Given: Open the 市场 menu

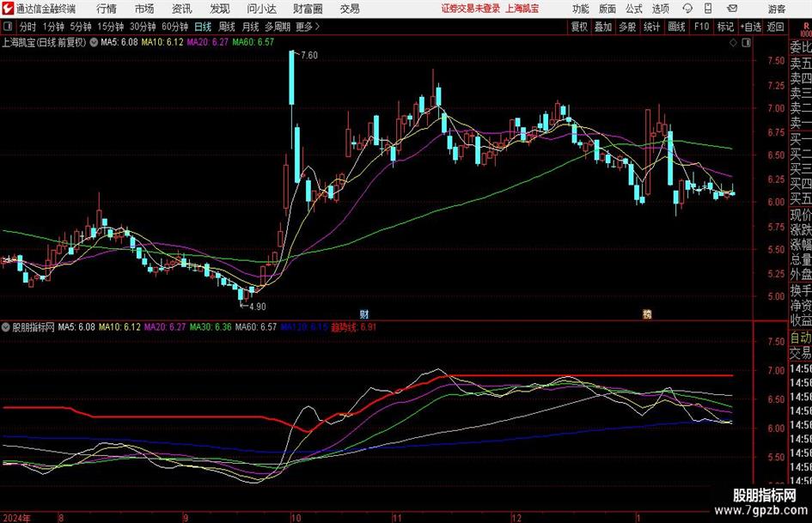Looking at the screenshot, I should (144, 9).
